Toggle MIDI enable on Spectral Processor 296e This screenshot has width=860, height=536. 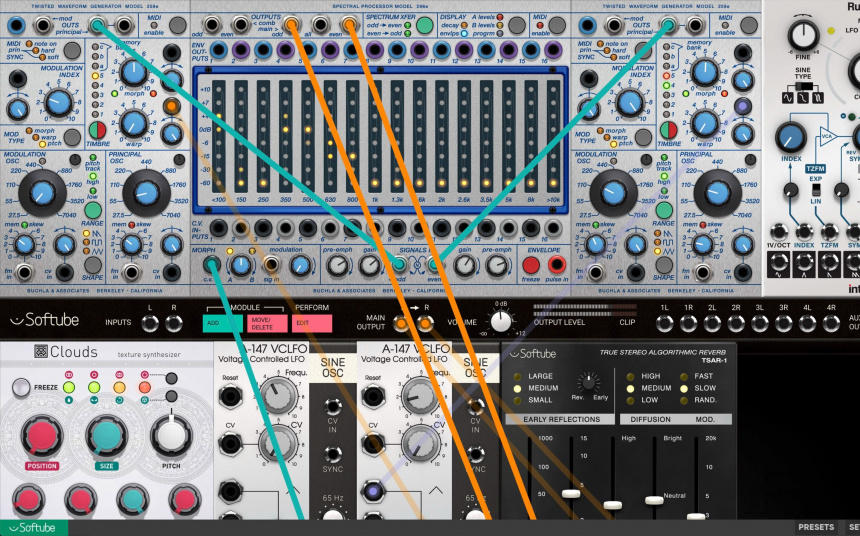[x=557, y=25]
